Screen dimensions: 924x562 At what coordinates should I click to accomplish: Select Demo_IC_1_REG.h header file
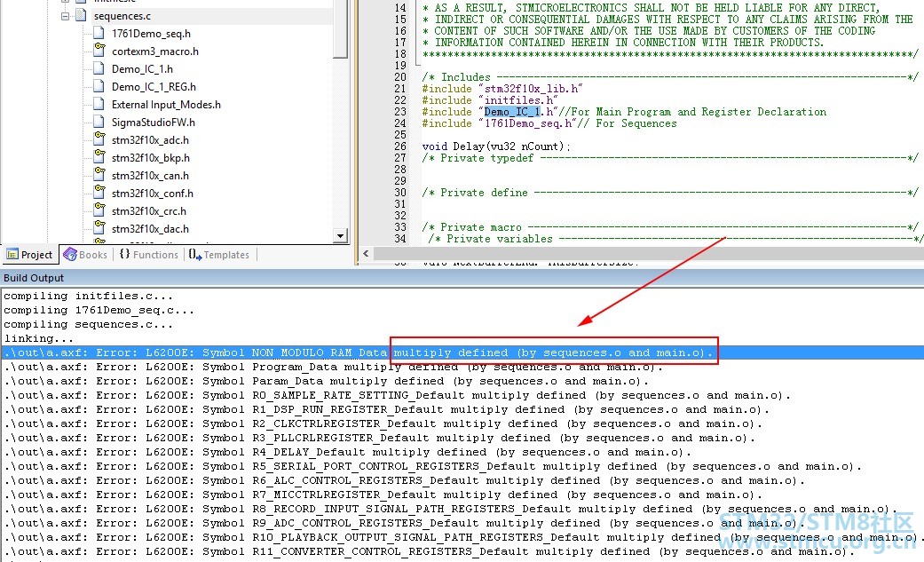coord(154,87)
